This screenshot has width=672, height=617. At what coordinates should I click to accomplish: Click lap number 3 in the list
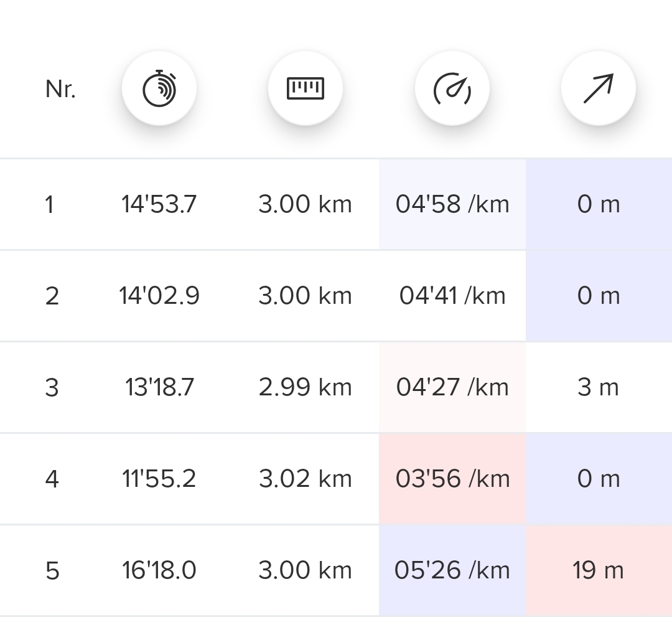click(x=52, y=388)
